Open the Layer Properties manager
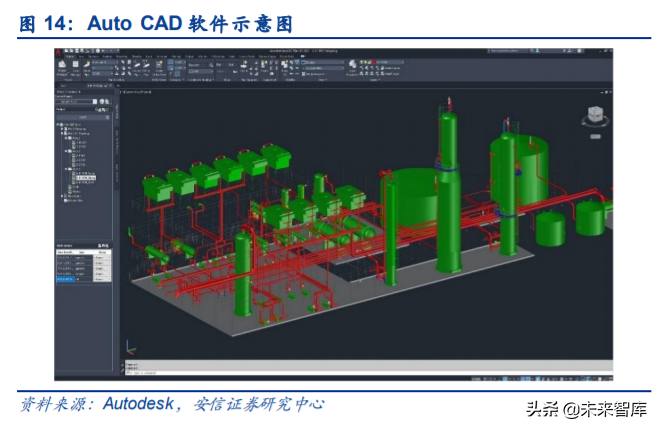 (x=352, y=68)
